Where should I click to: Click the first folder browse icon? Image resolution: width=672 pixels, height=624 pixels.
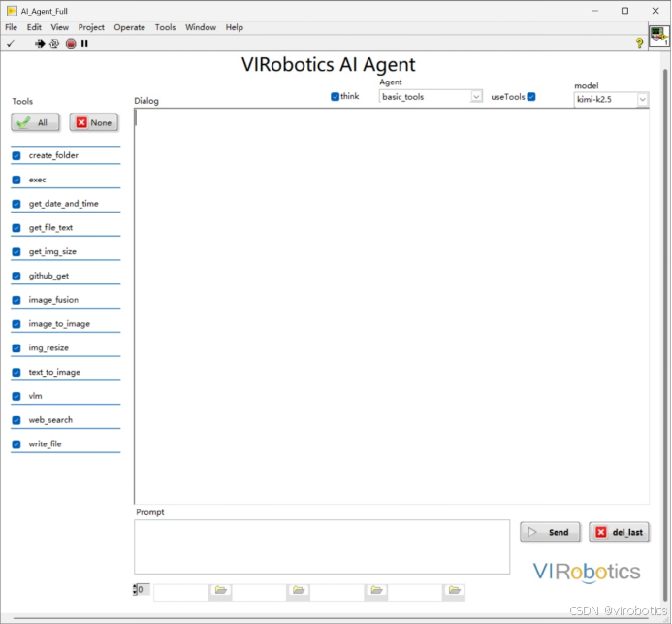pyautogui.click(x=221, y=591)
